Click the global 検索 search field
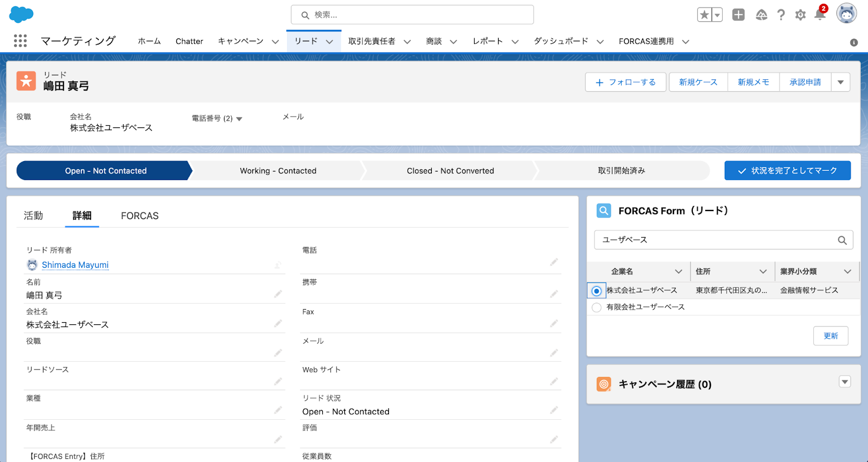Image resolution: width=868 pixels, height=462 pixels. [412, 15]
